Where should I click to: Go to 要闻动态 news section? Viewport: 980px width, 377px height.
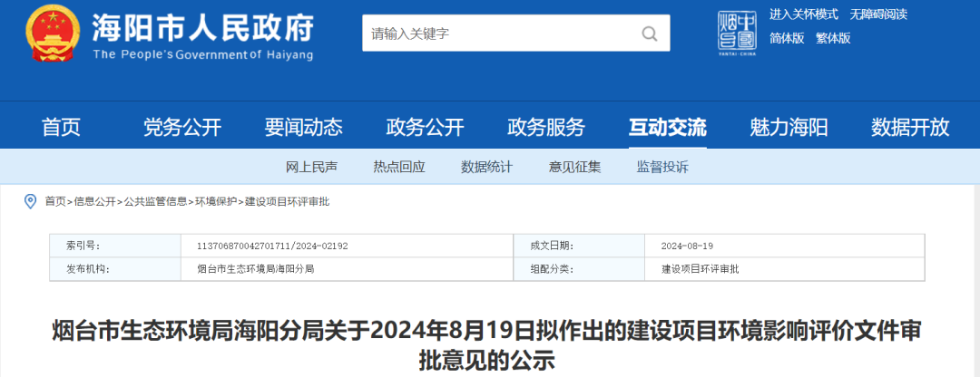tap(303, 127)
